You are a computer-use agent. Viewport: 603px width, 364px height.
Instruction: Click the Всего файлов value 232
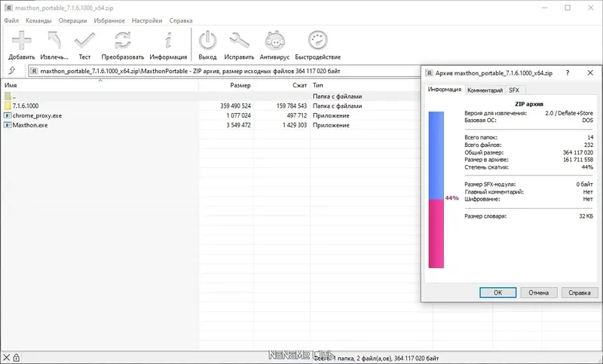click(589, 145)
